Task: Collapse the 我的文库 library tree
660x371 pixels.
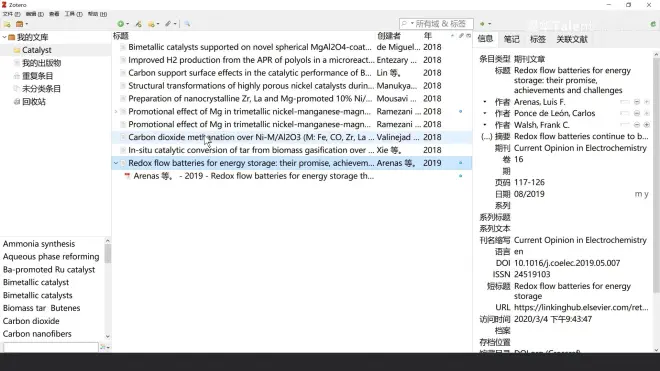Action: [x=4, y=37]
